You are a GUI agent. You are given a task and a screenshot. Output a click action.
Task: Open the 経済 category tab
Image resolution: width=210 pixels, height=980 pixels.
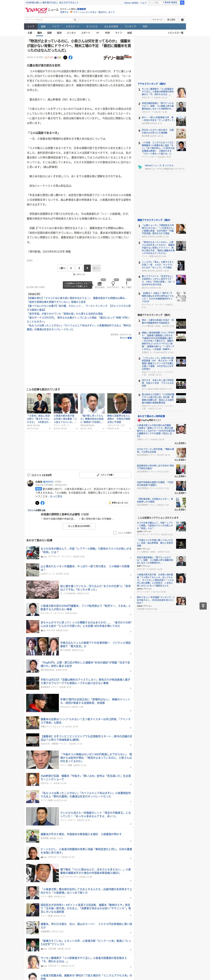click(59, 33)
